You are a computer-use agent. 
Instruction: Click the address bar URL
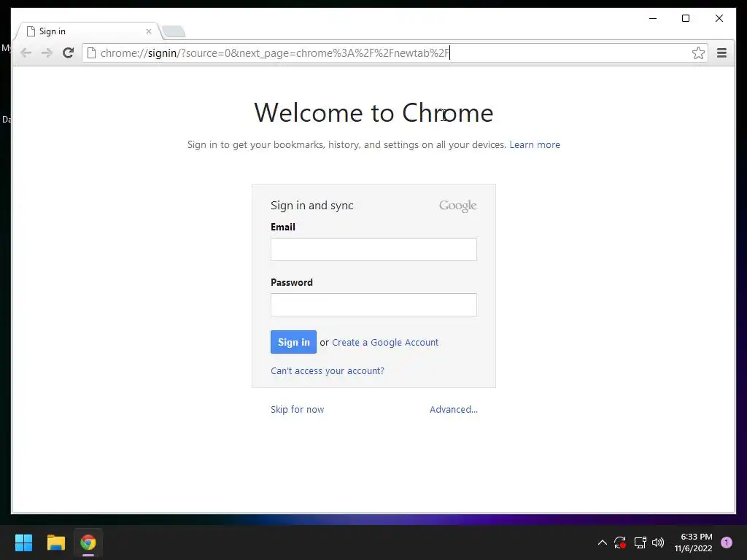(x=275, y=52)
